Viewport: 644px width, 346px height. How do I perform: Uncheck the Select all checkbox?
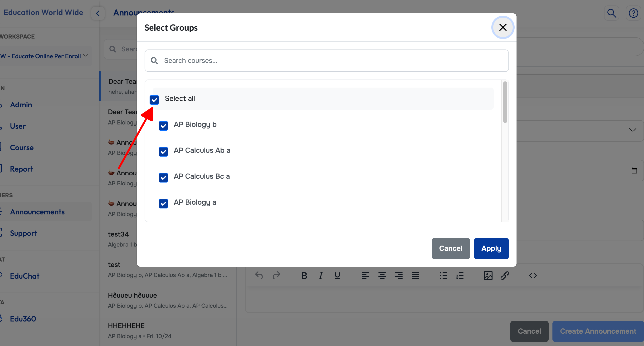[x=154, y=99]
